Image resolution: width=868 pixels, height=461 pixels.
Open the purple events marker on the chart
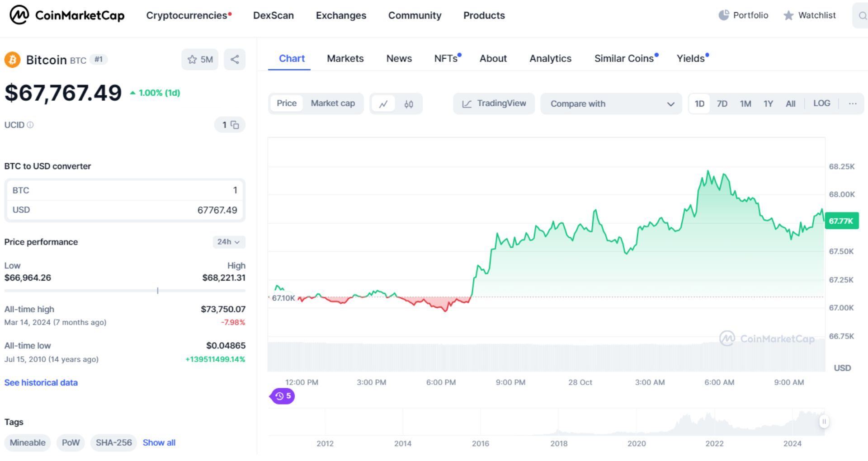click(x=282, y=396)
